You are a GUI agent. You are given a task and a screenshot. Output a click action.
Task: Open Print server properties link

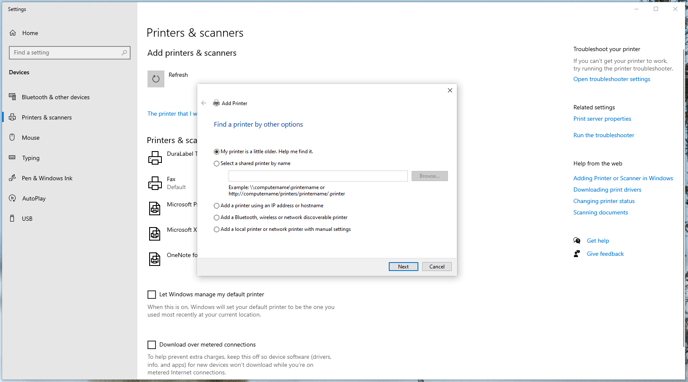(x=602, y=119)
